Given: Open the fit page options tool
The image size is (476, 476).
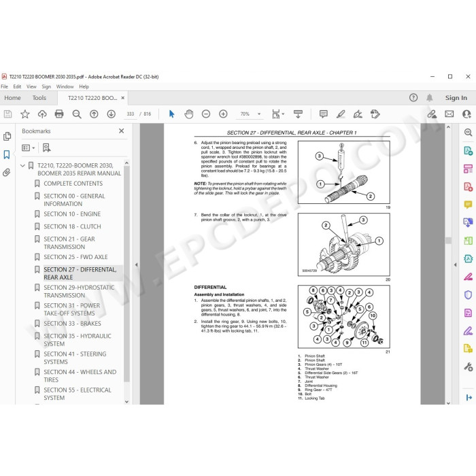Looking at the screenshot, I should pyautogui.click(x=277, y=114).
